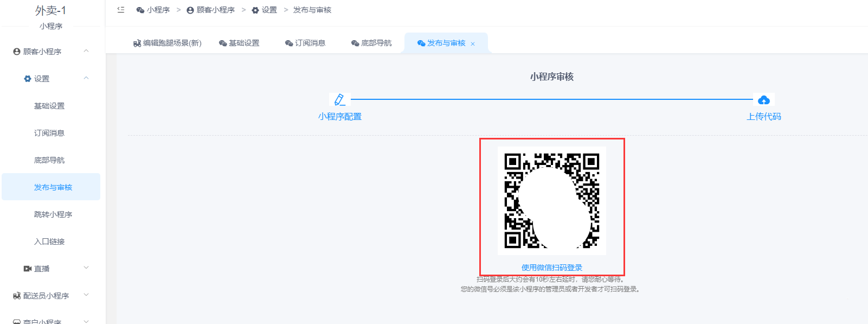This screenshot has height=324, width=868.
Task: Click the 小程序审核 heading
Action: pyautogui.click(x=552, y=77)
